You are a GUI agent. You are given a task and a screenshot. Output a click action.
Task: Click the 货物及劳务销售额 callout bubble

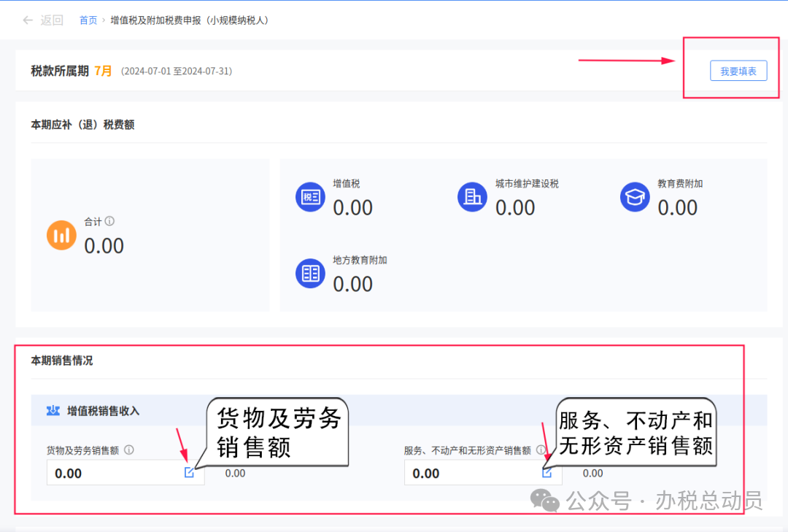click(x=277, y=431)
